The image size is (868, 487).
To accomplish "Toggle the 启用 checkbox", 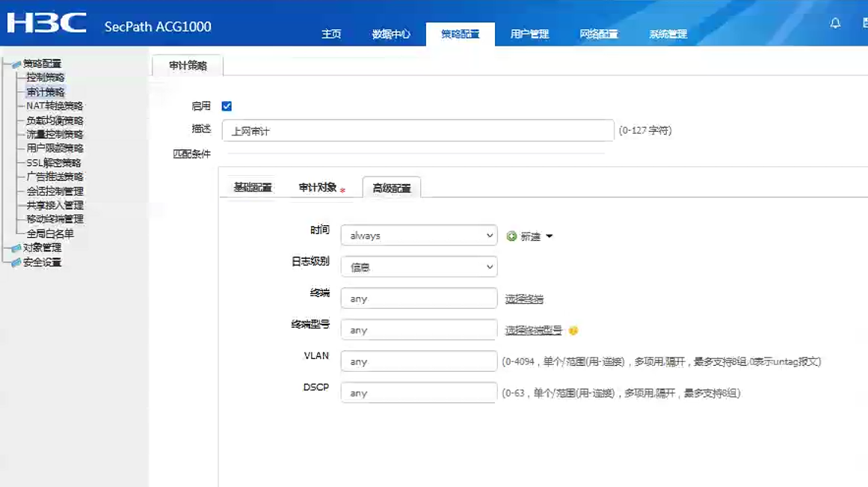I will (x=227, y=105).
